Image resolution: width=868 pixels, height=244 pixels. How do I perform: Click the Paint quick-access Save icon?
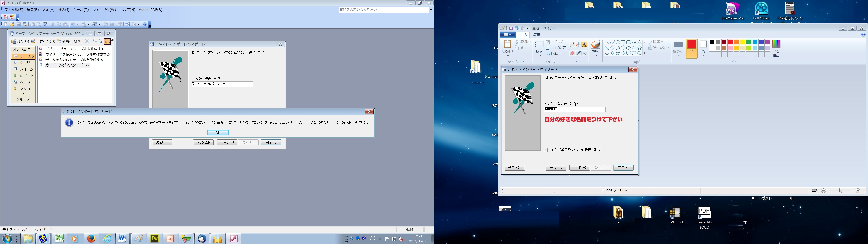[510, 28]
